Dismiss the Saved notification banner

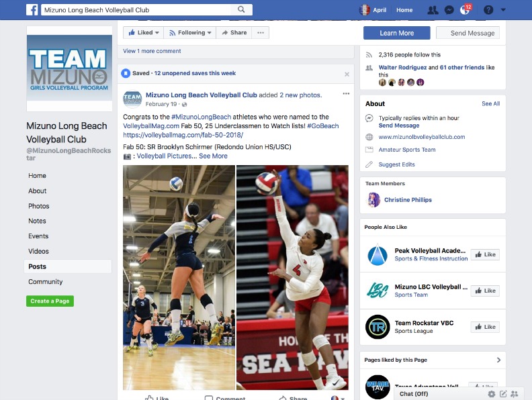point(347,74)
